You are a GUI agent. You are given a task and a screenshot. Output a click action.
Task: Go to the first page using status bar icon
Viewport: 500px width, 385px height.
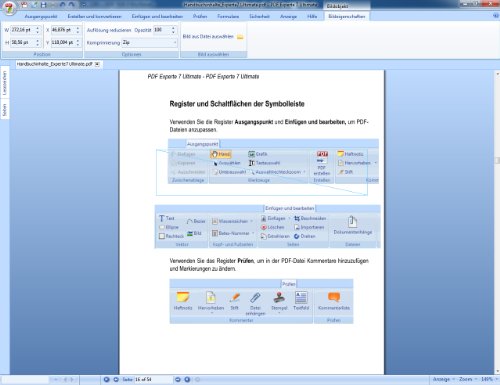tap(106, 379)
